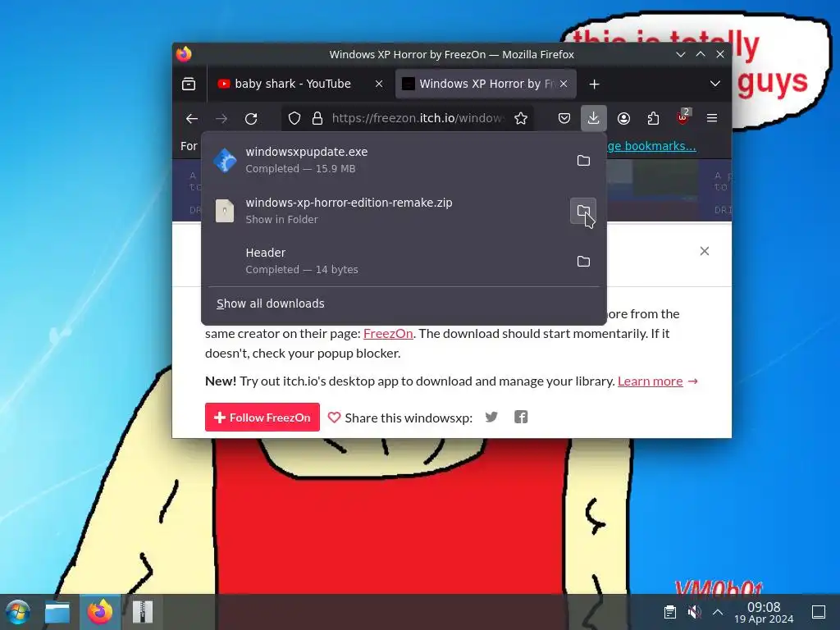Open the start menu orb
This screenshot has width=840, height=630.
click(x=18, y=612)
